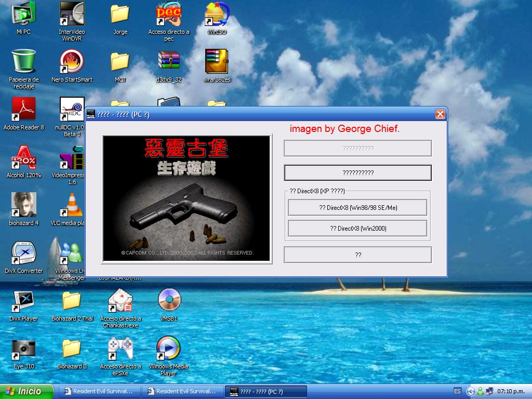Open the Inicio start menu
532x399 pixels.
tap(27, 391)
